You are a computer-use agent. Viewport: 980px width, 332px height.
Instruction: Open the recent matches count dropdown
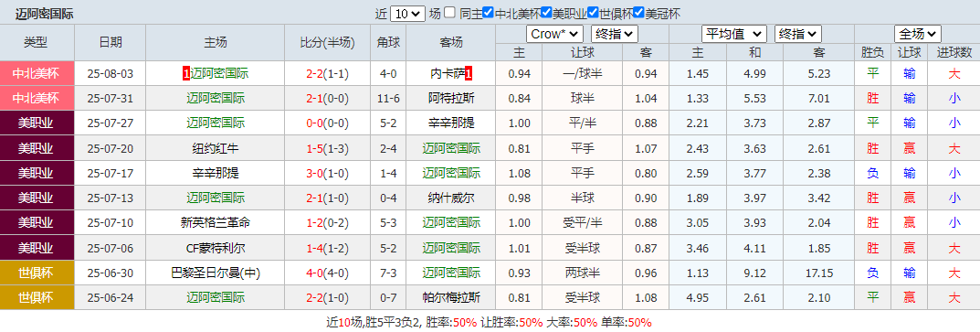pos(407,14)
